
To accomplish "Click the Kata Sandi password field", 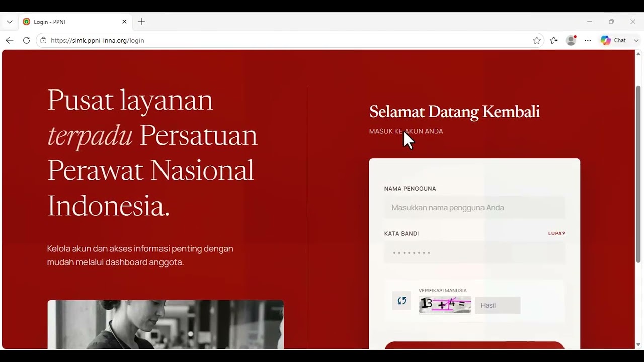I will [474, 253].
